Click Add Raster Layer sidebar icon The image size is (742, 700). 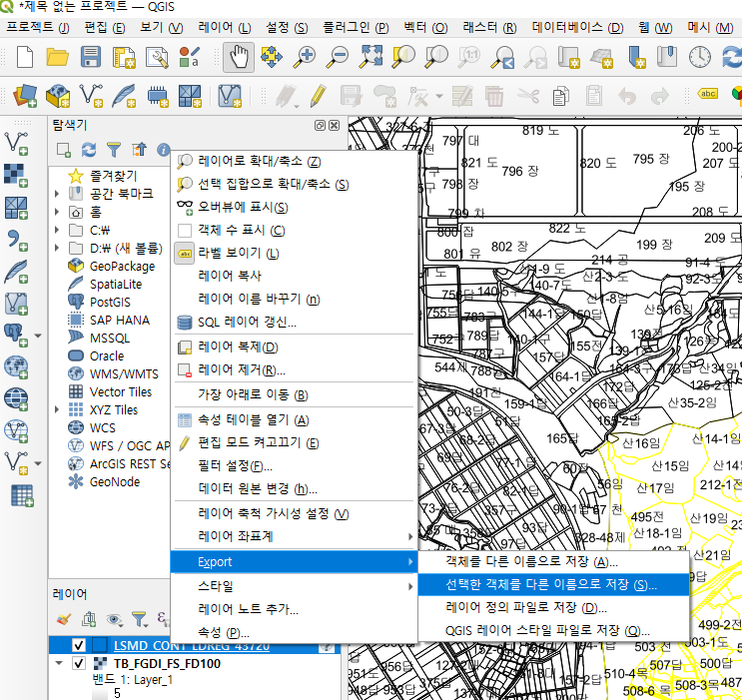coord(16,176)
